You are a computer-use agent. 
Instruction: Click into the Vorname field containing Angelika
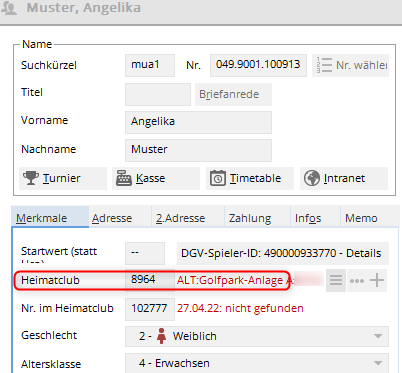click(x=198, y=122)
